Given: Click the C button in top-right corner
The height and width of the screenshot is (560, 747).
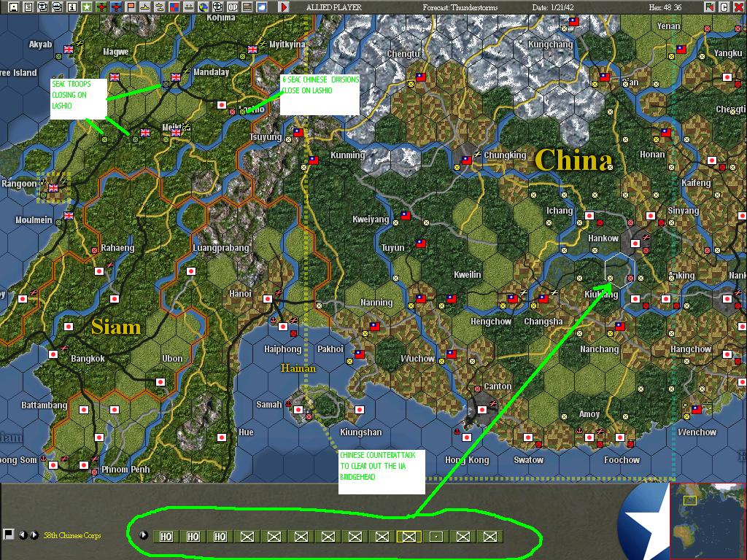Looking at the screenshot, I should click(x=724, y=7).
